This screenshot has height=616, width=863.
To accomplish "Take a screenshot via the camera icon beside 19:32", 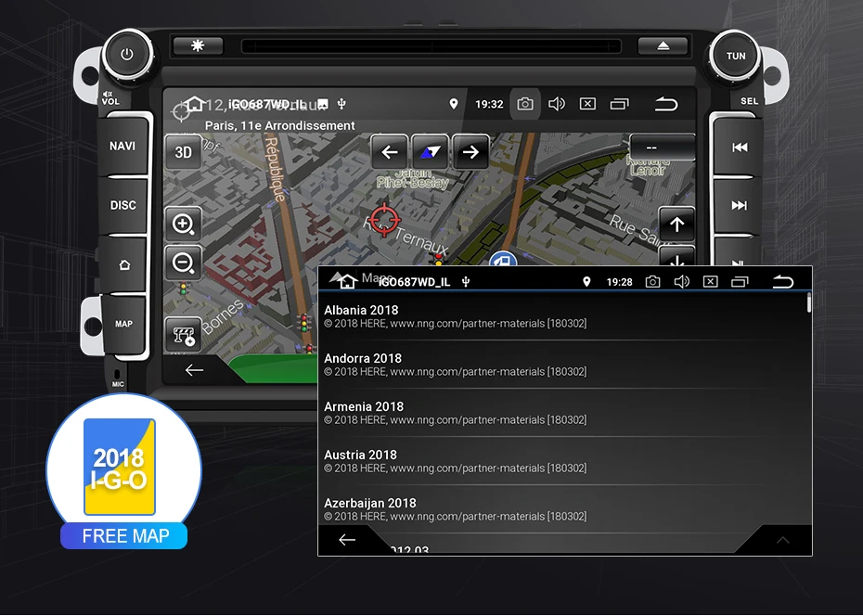I will (x=525, y=104).
